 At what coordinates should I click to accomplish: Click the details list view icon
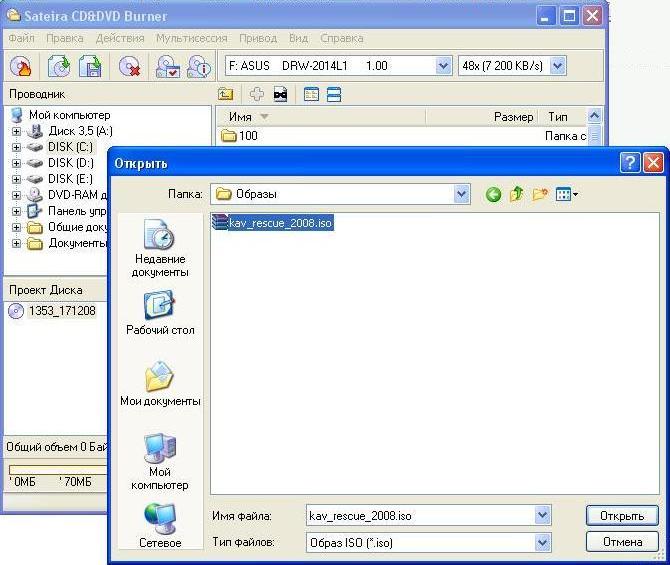click(x=311, y=94)
